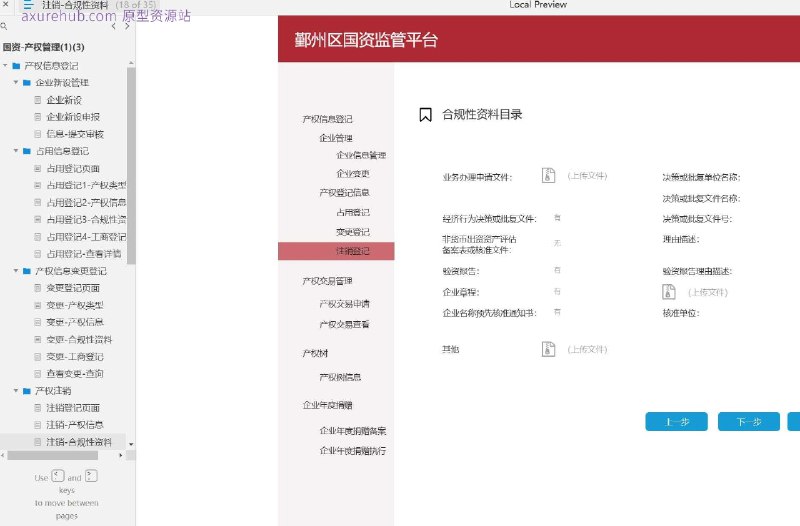Open the 变更-产权类型 page
The width and height of the screenshot is (800, 526).
[x=75, y=305]
